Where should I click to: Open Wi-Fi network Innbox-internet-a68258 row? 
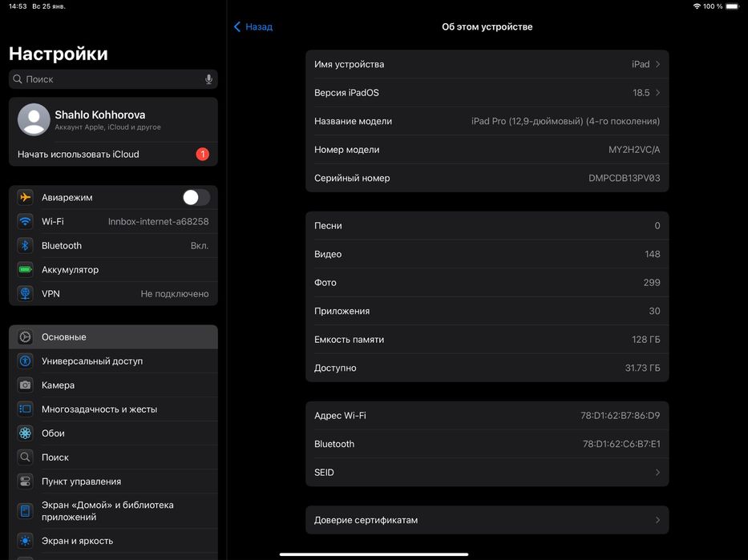113,221
